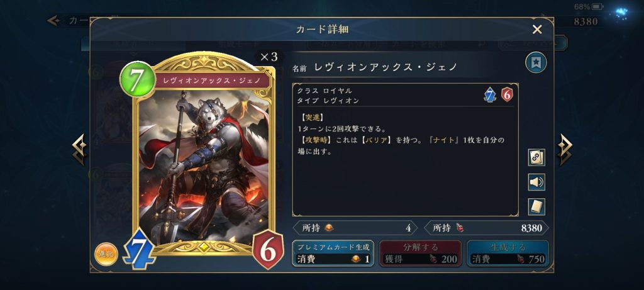Viewport: 644px width, 290px height.
Task: Open card flavor text page icon
Action: coord(536,206)
